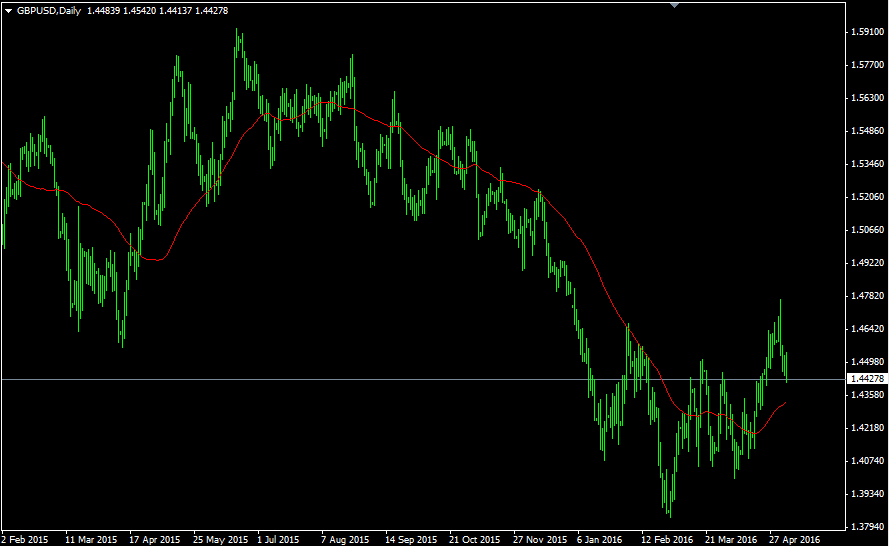The width and height of the screenshot is (889, 546).
Task: Click the high price value 1.45420
Action: (x=139, y=11)
